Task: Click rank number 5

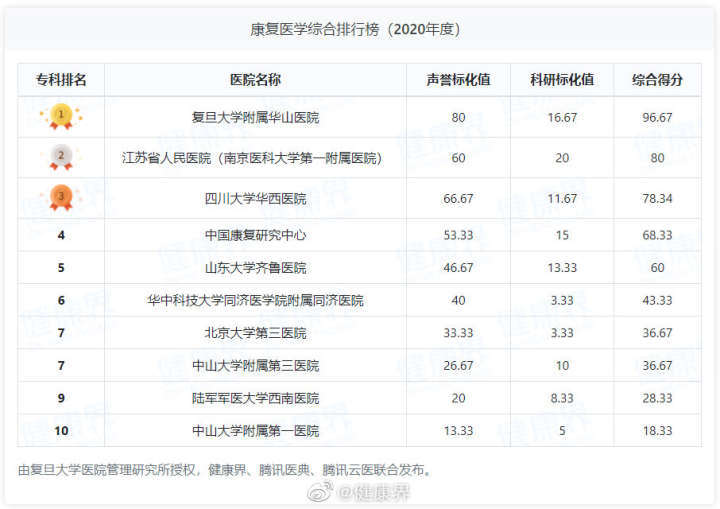Action: pos(61,268)
